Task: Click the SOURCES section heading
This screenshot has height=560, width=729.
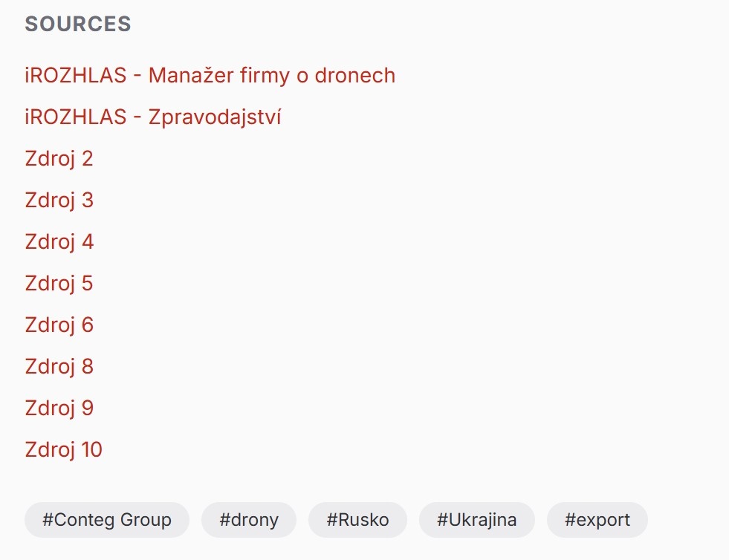Action: 78,24
